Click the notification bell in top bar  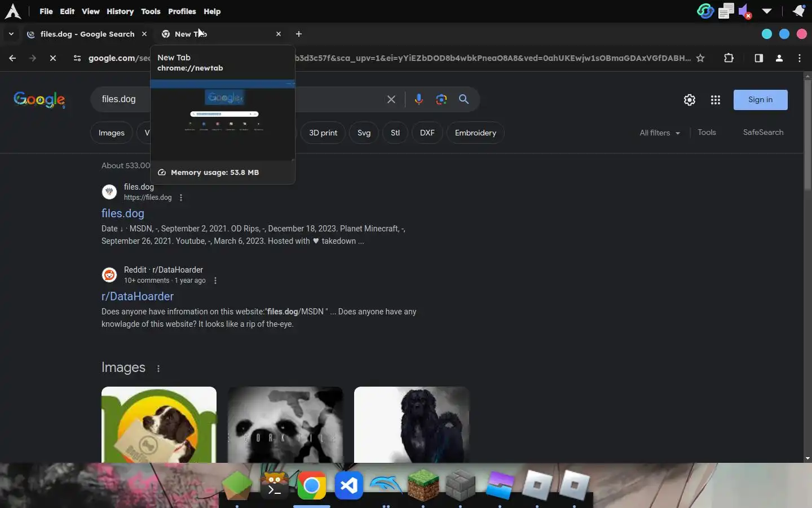pos(798,11)
